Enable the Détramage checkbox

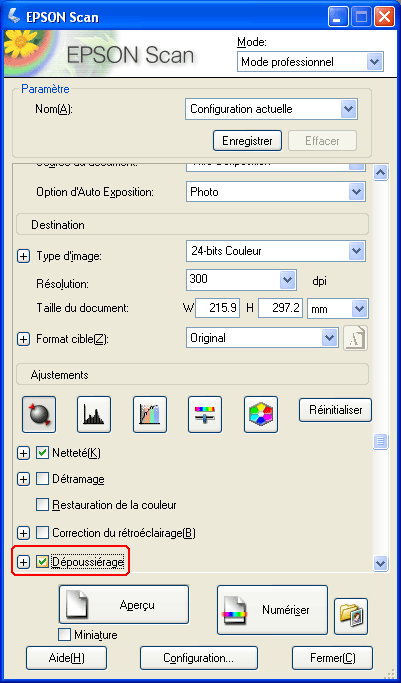tap(42, 479)
